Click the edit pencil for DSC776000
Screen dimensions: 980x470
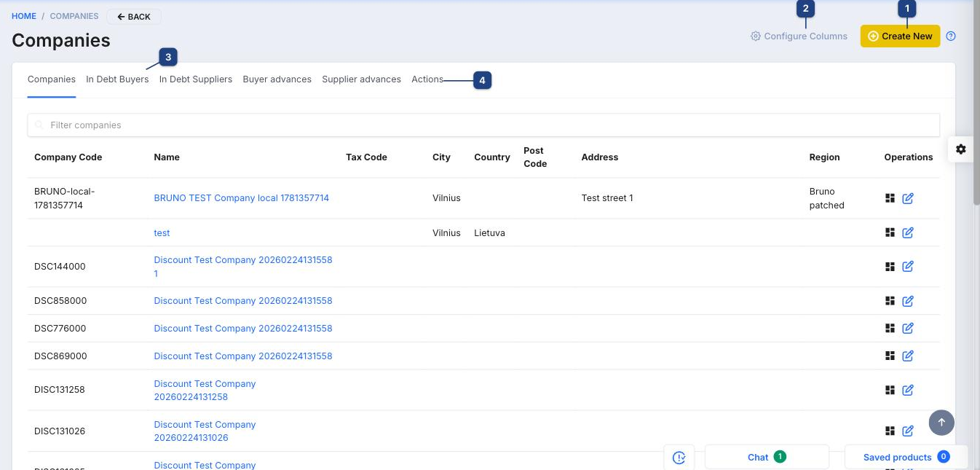(x=908, y=329)
